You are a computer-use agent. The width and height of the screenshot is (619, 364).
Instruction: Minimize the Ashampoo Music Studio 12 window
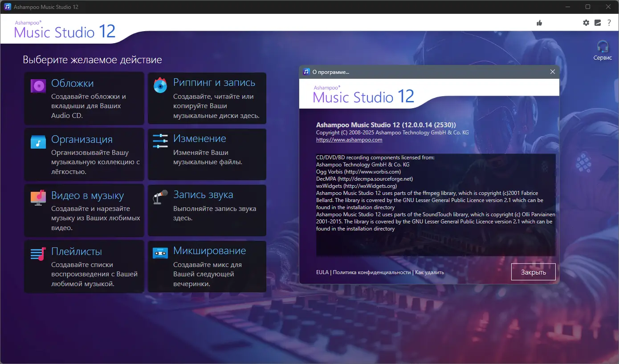[567, 7]
